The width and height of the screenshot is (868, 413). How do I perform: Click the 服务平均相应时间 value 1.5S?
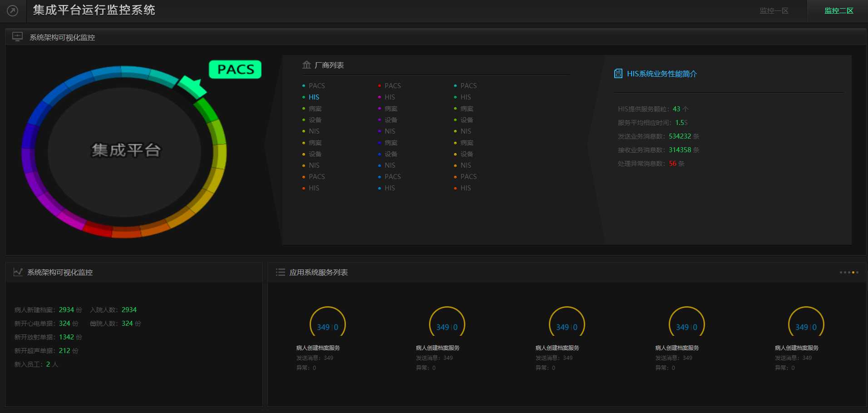pos(681,123)
